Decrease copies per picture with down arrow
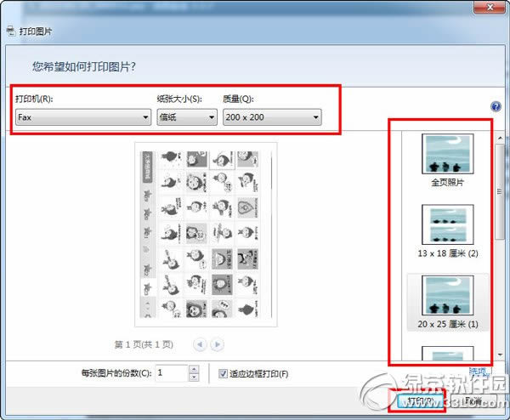The height and width of the screenshot is (420, 510). [x=194, y=377]
